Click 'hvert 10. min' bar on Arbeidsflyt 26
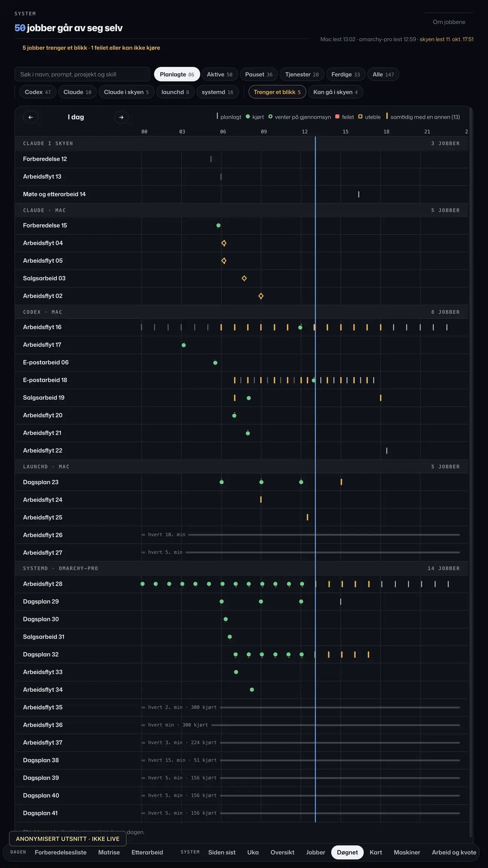 tap(301, 535)
